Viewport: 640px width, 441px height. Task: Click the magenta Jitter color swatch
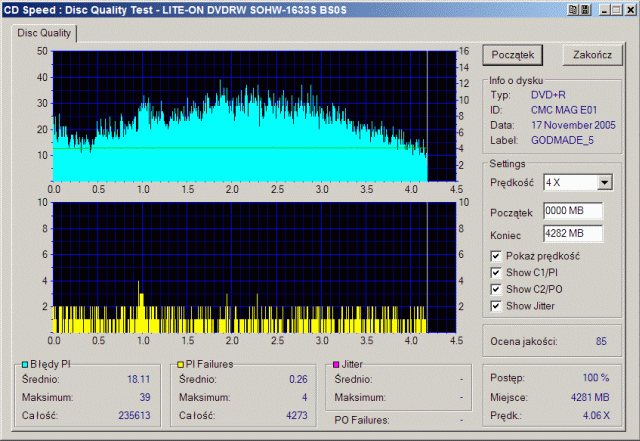[x=336, y=365]
